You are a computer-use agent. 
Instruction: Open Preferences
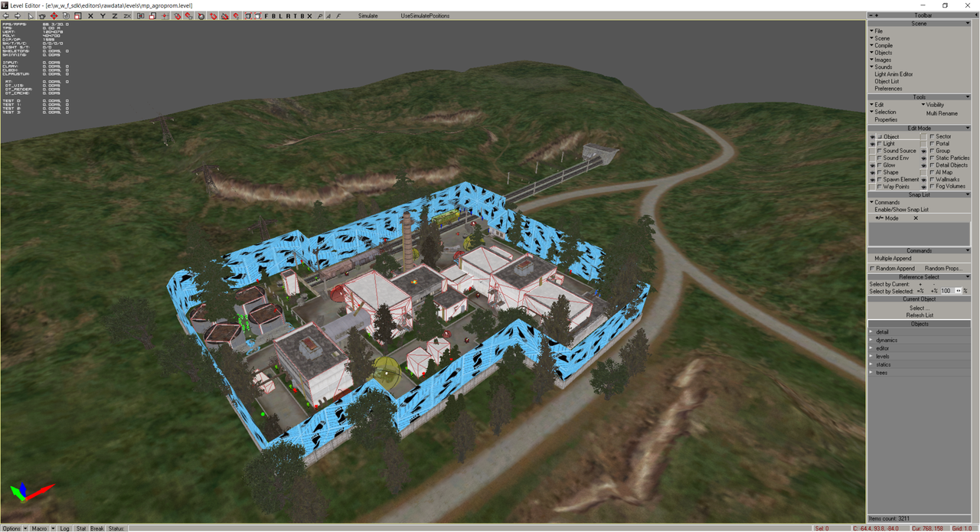(x=888, y=89)
